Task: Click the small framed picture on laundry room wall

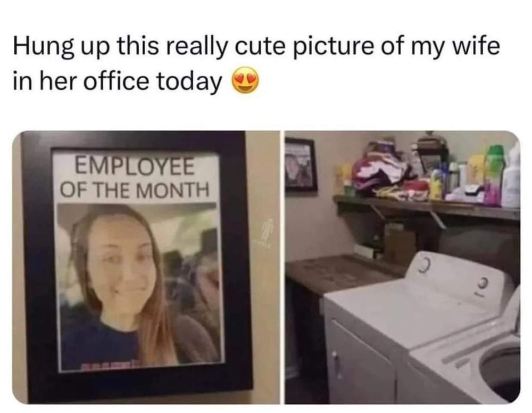Action: tap(301, 164)
